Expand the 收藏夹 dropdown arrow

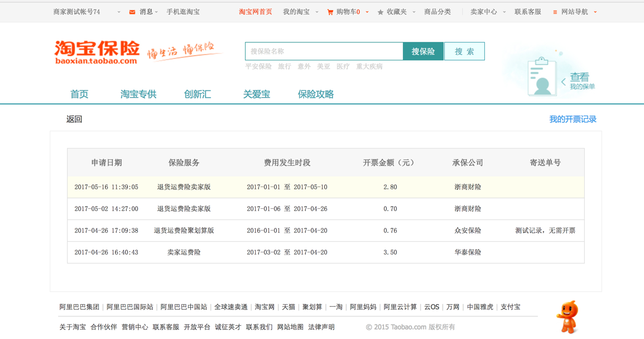414,12
